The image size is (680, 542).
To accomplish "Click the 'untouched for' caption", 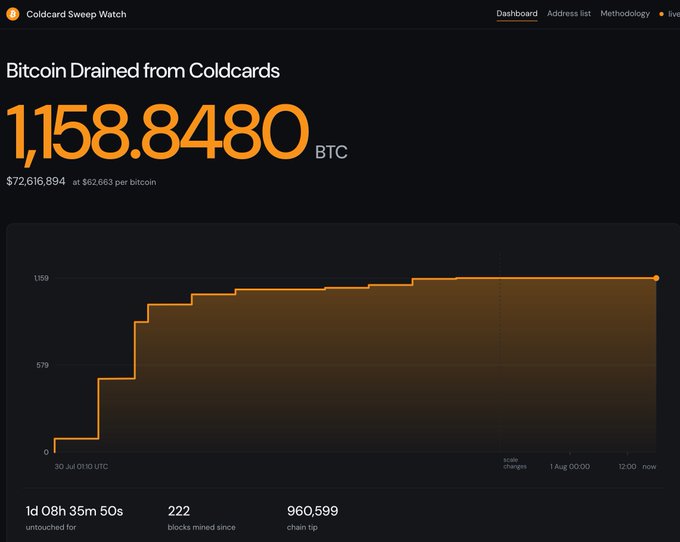I will pos(51,527).
